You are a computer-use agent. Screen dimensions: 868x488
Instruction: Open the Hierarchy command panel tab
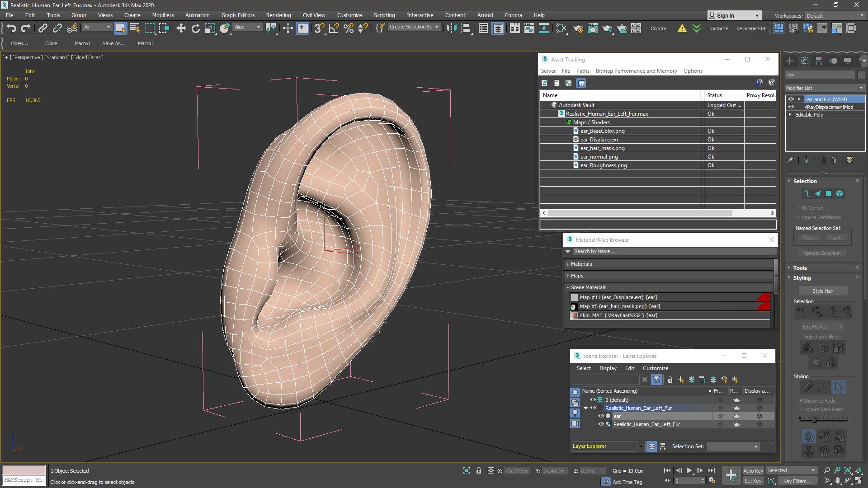pos(819,61)
